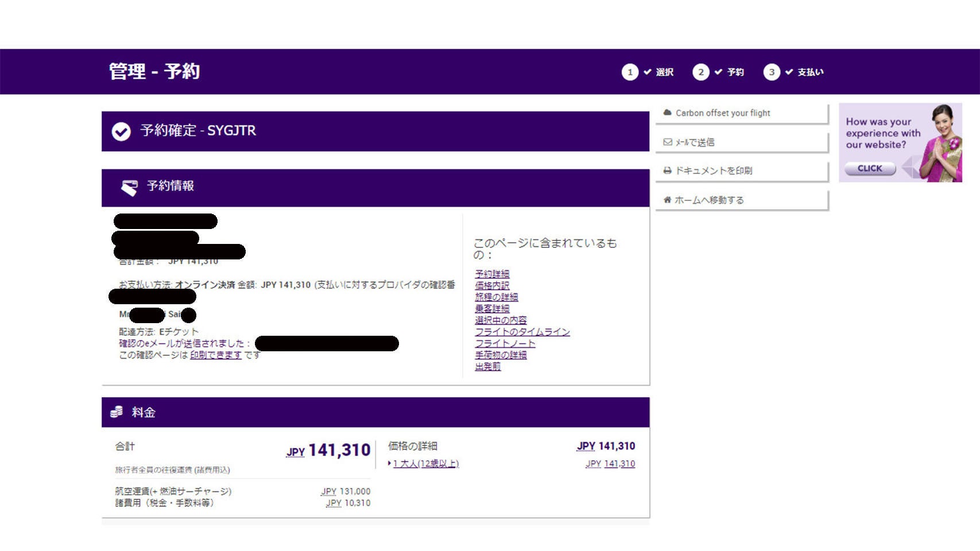Click the 印刷できます print link
This screenshot has height=551, width=980.
click(x=216, y=355)
